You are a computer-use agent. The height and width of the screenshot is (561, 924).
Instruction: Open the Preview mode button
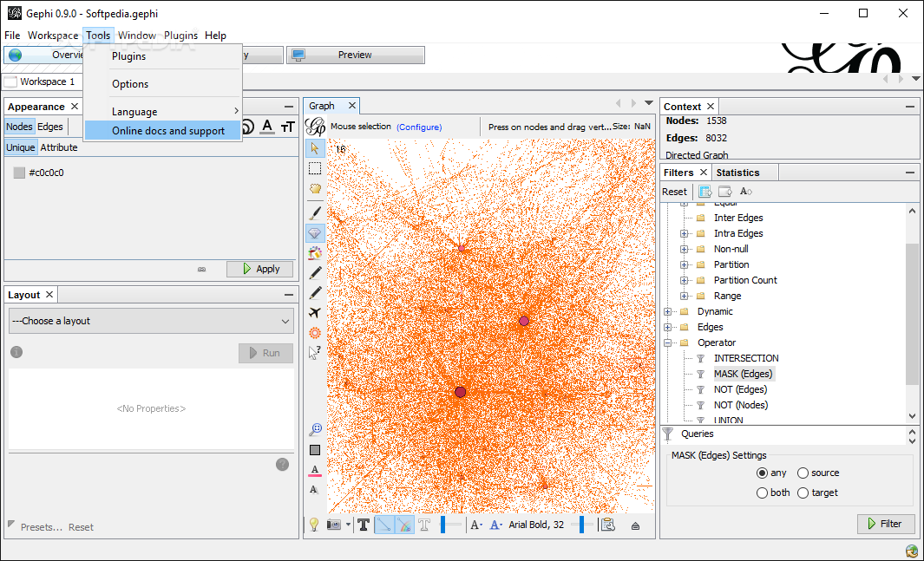(x=356, y=55)
